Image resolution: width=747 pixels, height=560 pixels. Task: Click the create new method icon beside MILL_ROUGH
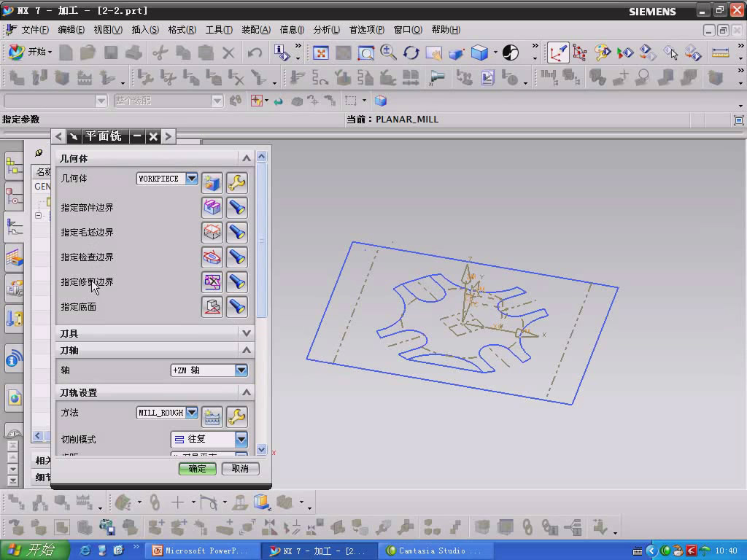212,416
